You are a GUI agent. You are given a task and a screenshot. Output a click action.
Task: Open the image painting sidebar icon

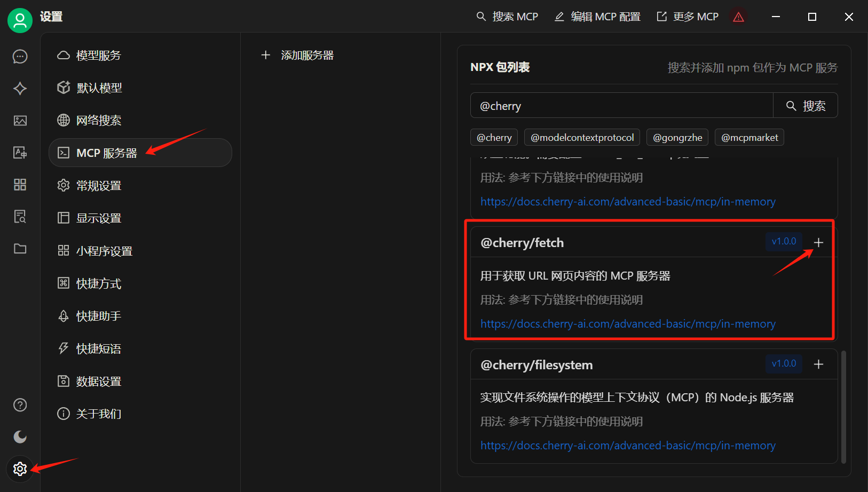click(x=20, y=121)
